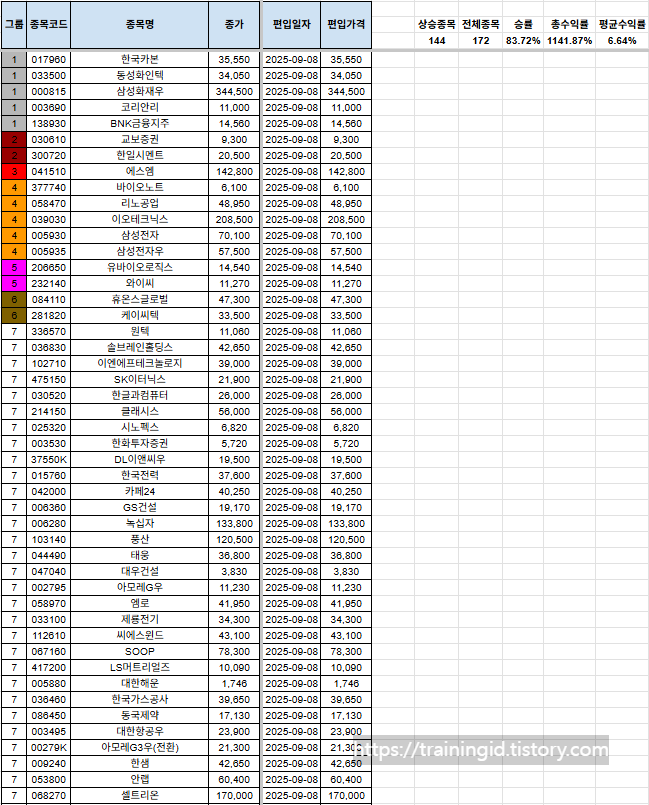The height and width of the screenshot is (805, 649).
Task: Click the 편입가격 column header
Action: [x=346, y=25]
